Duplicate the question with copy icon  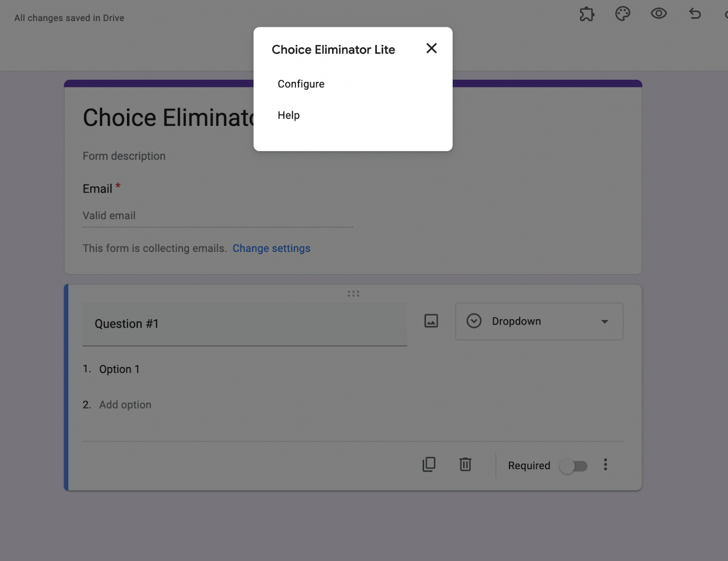pyautogui.click(x=429, y=464)
